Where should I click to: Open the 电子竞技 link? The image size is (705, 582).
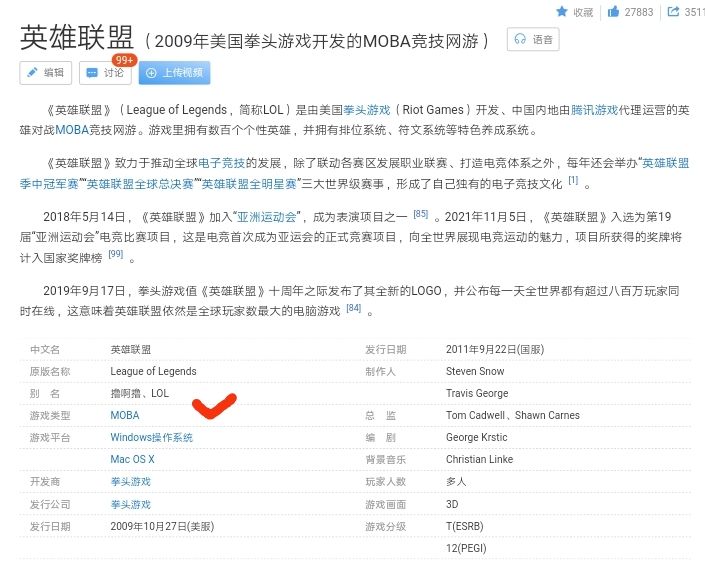pos(222,163)
